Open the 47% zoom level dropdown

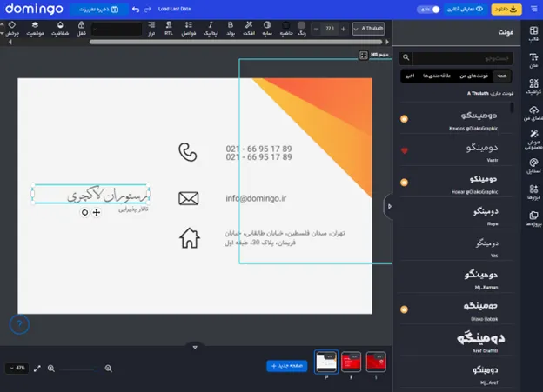[17, 369]
